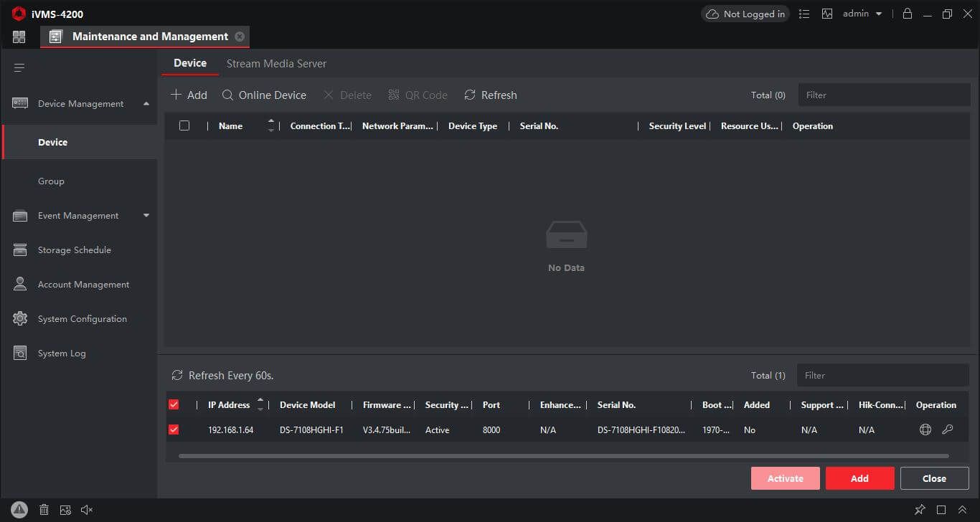Open System Log
The width and height of the screenshot is (980, 522).
tap(62, 353)
